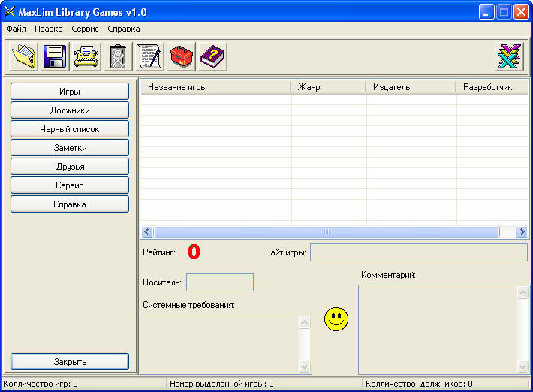
Task: Click the colorful logo icon on toolbar right
Action: pos(509,56)
